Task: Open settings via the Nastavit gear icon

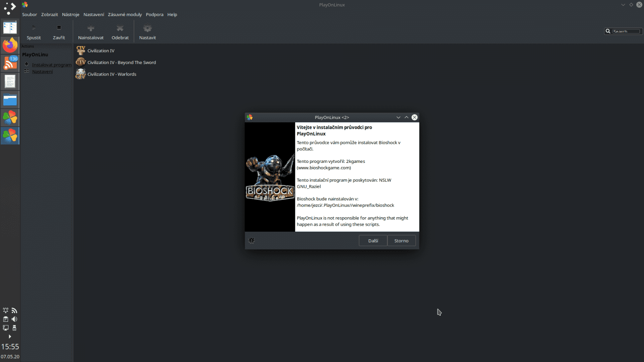Action: pyautogui.click(x=147, y=27)
